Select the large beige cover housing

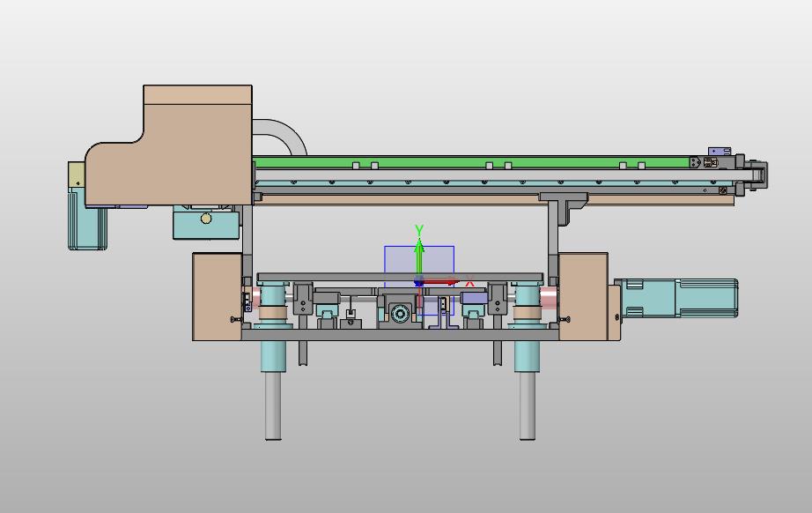click(171, 146)
